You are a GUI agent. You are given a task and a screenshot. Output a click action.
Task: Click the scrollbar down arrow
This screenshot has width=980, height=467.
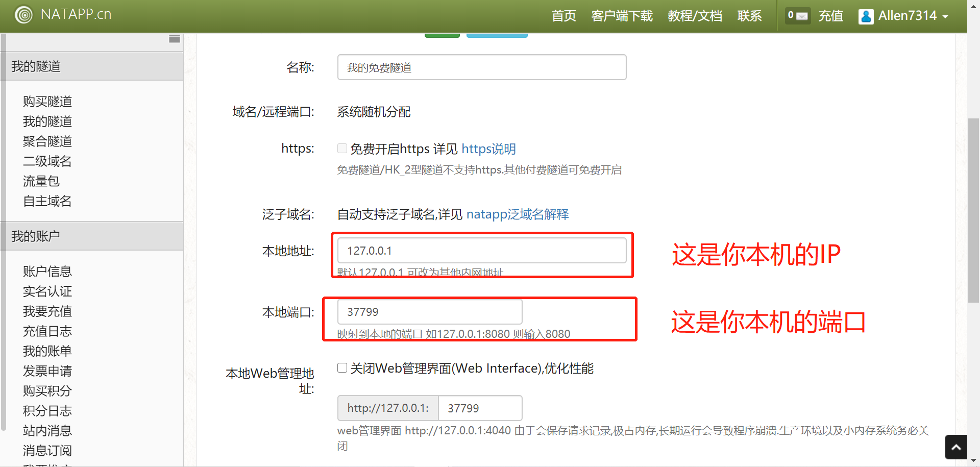point(973,461)
